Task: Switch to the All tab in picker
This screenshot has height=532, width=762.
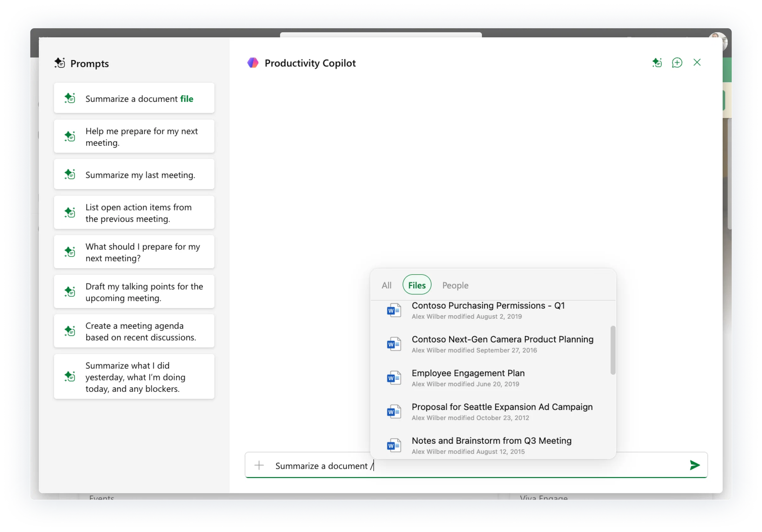Action: pyautogui.click(x=386, y=285)
